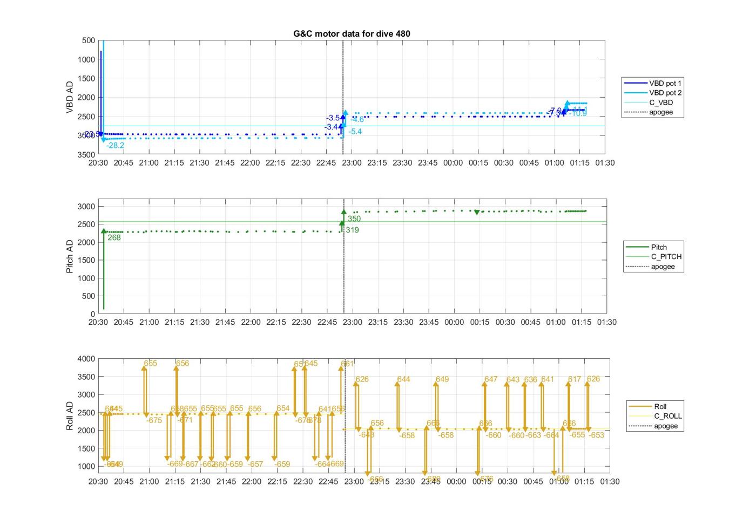Viewport: 756px width, 532px height.
Task: Click the "01:30" x-tick under the Roll plot
Action: coord(610,481)
